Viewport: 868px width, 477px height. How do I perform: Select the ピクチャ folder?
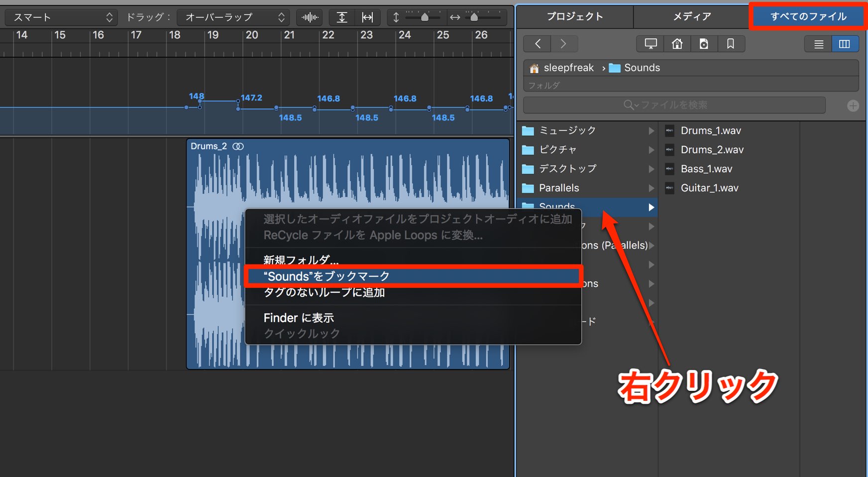(587, 149)
